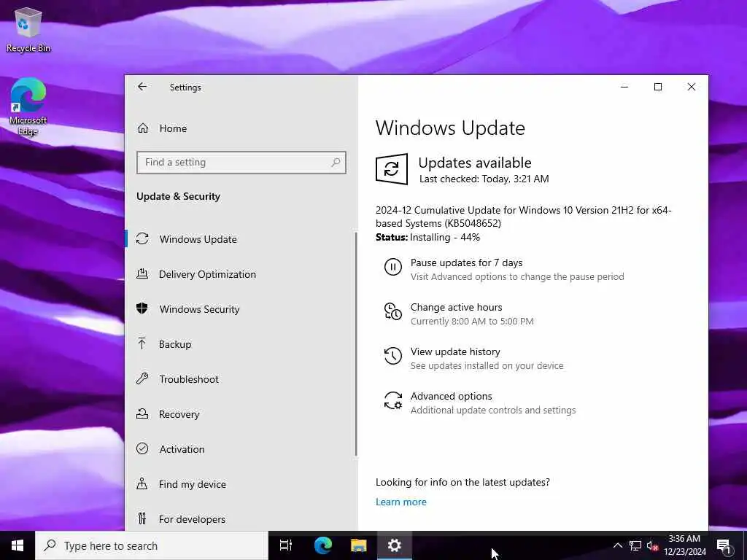Click the Windows Update sync arrows sidebar icon
This screenshot has height=560, width=747.
pos(142,238)
